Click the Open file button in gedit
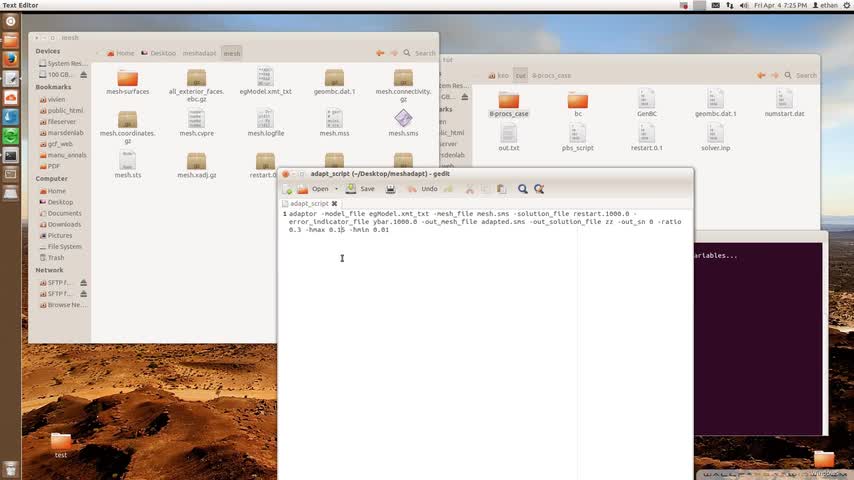Image resolution: width=854 pixels, height=480 pixels. pos(314,189)
